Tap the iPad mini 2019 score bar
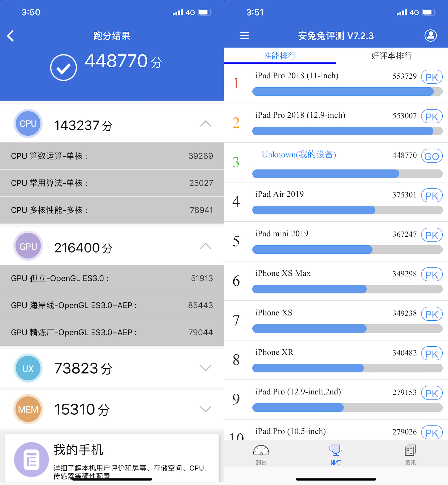 pos(347,250)
